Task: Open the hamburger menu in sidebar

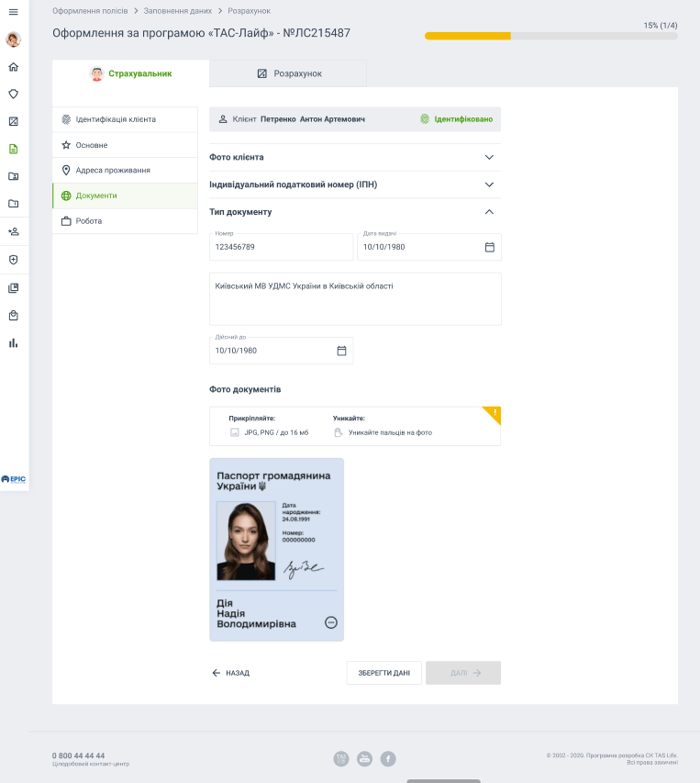Action: (x=13, y=11)
